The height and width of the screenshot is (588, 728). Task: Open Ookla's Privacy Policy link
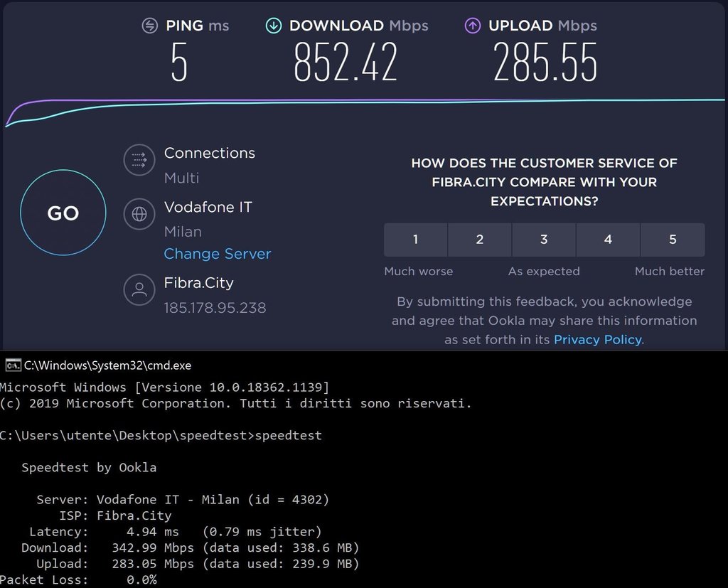pos(597,340)
